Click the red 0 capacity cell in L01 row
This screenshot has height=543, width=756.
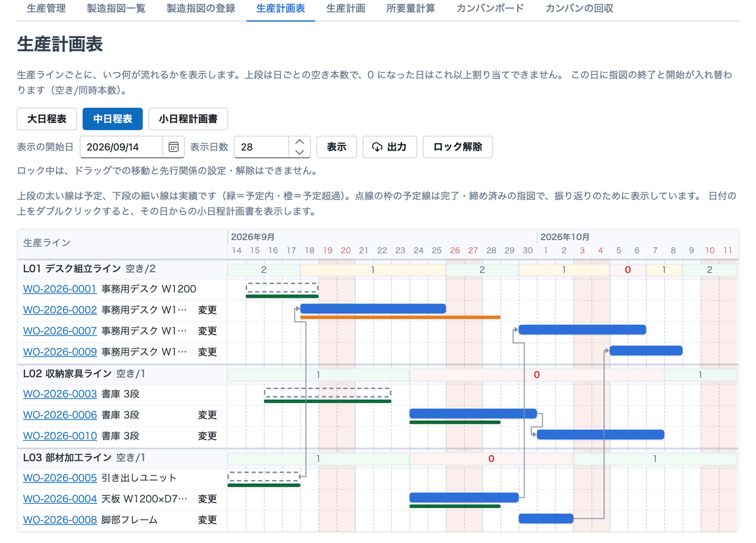click(x=628, y=270)
